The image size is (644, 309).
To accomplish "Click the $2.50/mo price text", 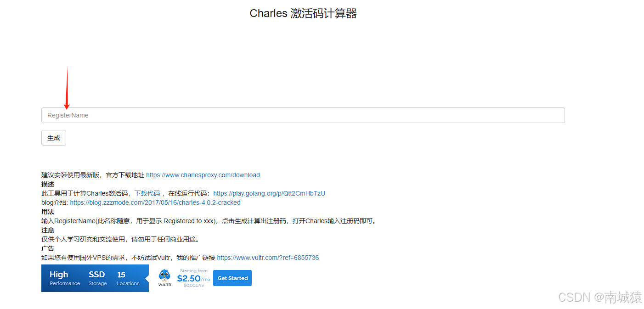I will coord(193,278).
